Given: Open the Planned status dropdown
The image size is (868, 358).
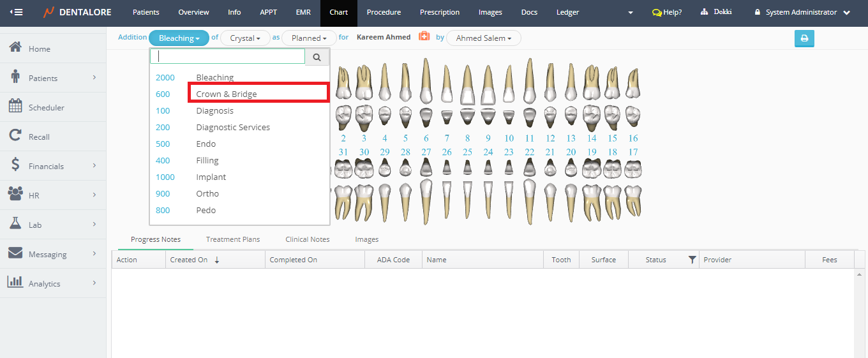Looking at the screenshot, I should click(x=309, y=38).
